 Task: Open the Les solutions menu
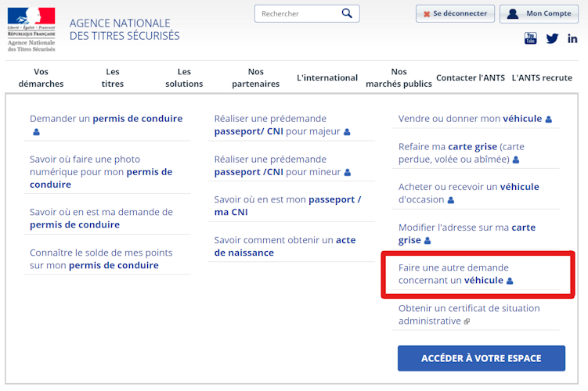point(184,77)
